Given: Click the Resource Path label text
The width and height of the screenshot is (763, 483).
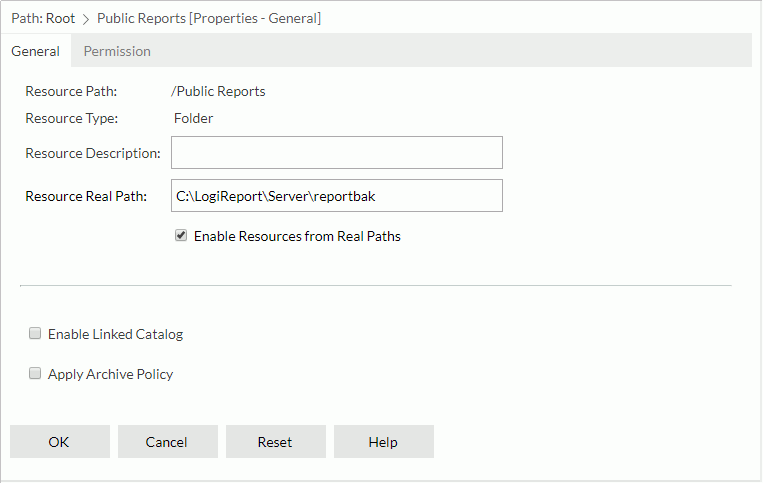Looking at the screenshot, I should [x=71, y=91].
